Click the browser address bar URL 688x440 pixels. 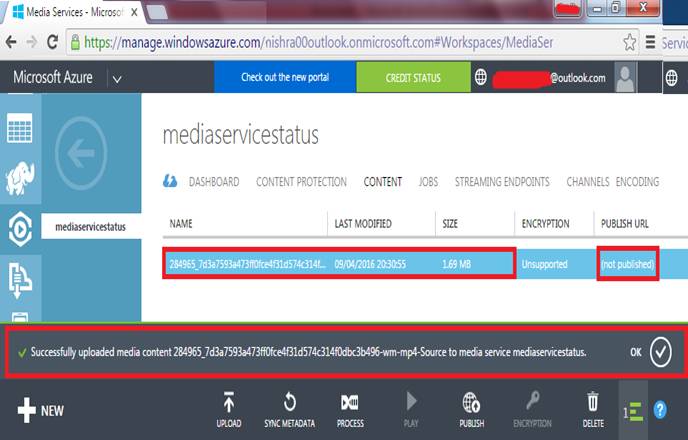(x=318, y=43)
